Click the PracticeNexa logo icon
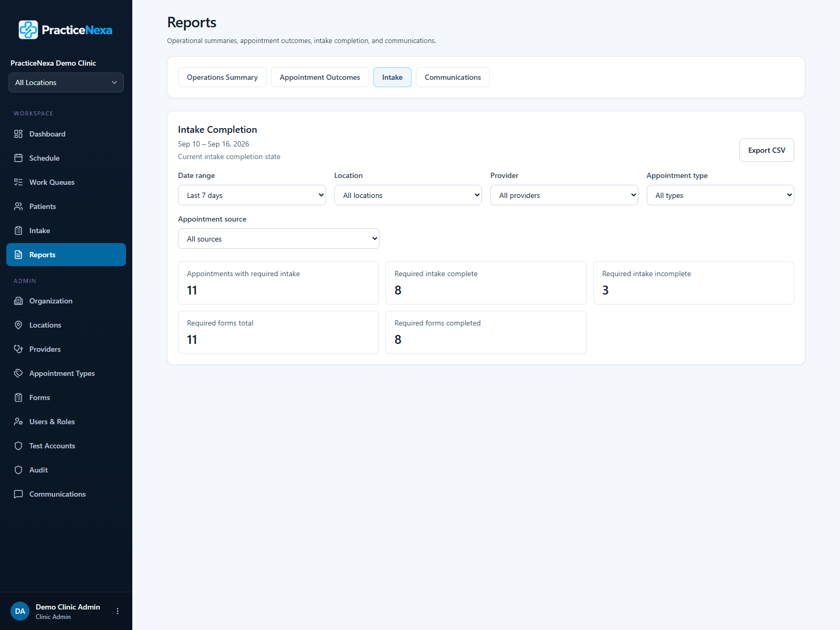The image size is (840, 630). click(x=28, y=30)
